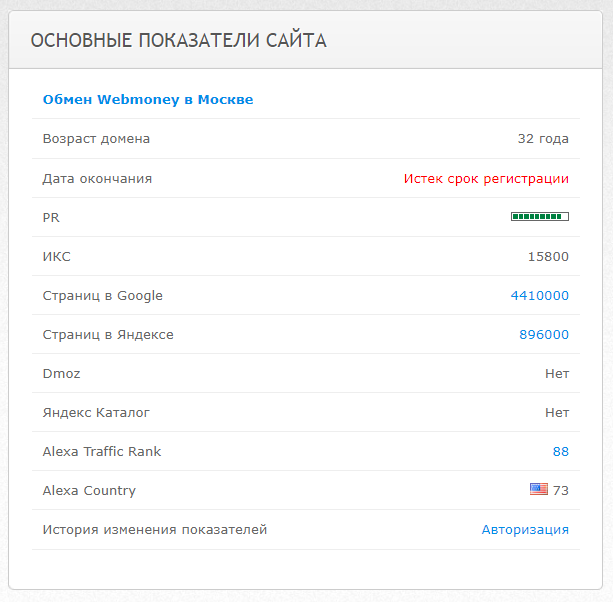Screen dimensions: 613x602
Task: Select the Нет value in Dmoz row
Action: (557, 374)
